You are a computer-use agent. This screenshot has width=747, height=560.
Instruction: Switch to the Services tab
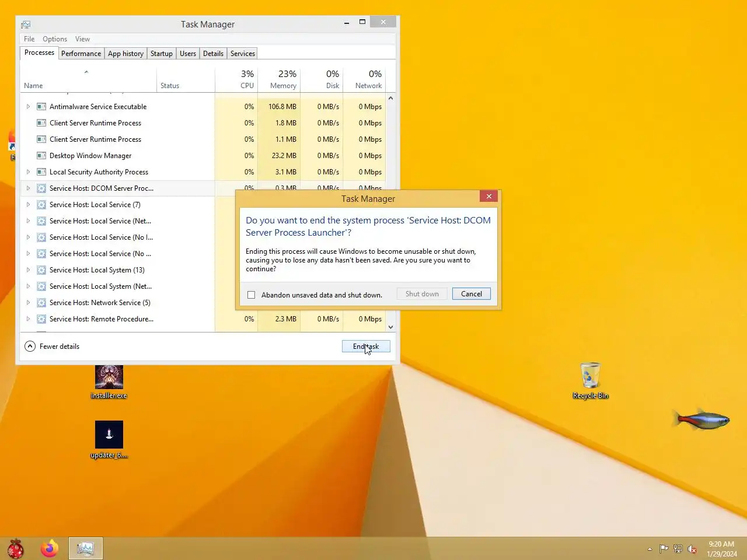pyautogui.click(x=243, y=54)
